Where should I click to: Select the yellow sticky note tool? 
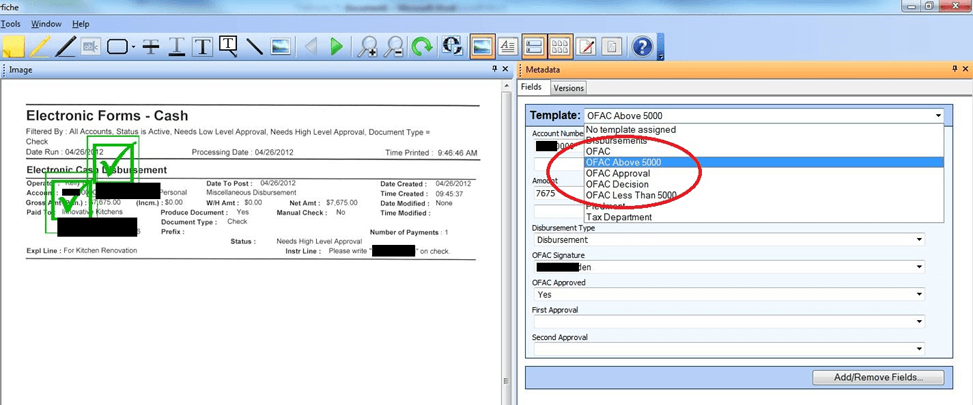pos(12,47)
